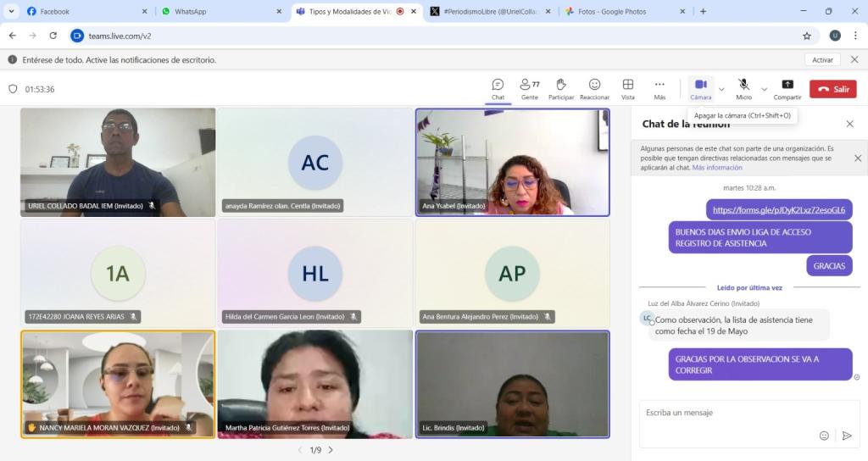Open emoji picker in message box
Image resolution: width=868 pixels, height=461 pixels.
point(824,436)
